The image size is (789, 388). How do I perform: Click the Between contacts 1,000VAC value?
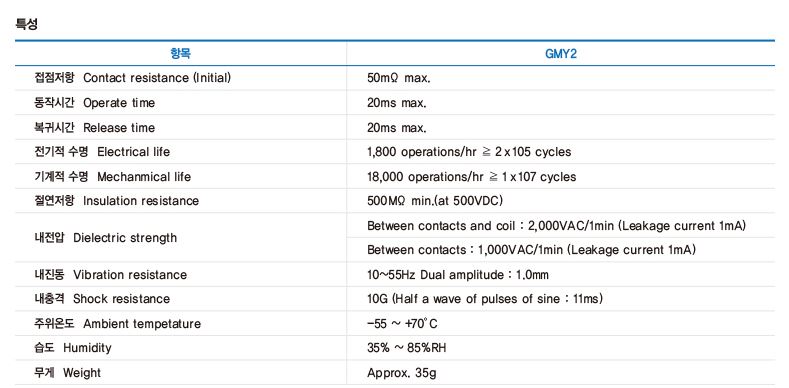pos(531,250)
